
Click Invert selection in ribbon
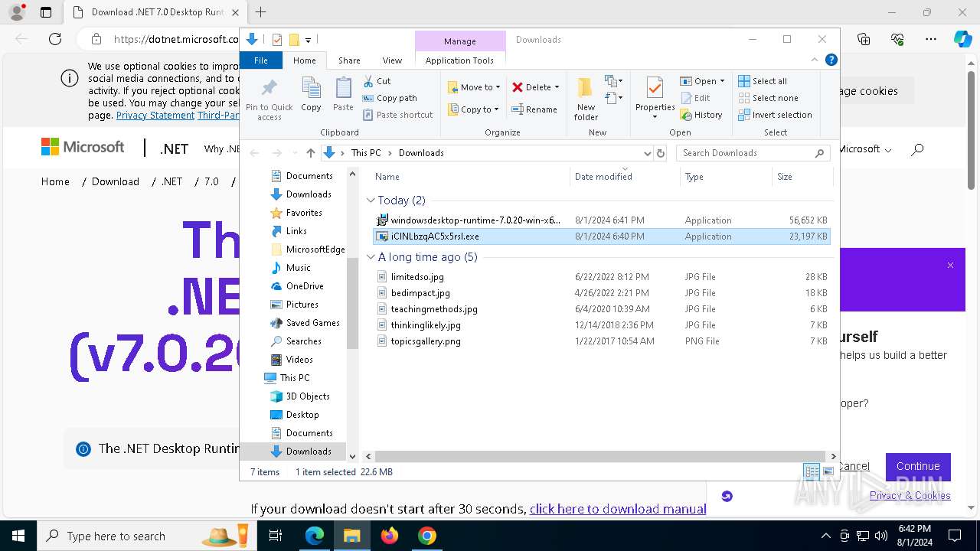[775, 115]
